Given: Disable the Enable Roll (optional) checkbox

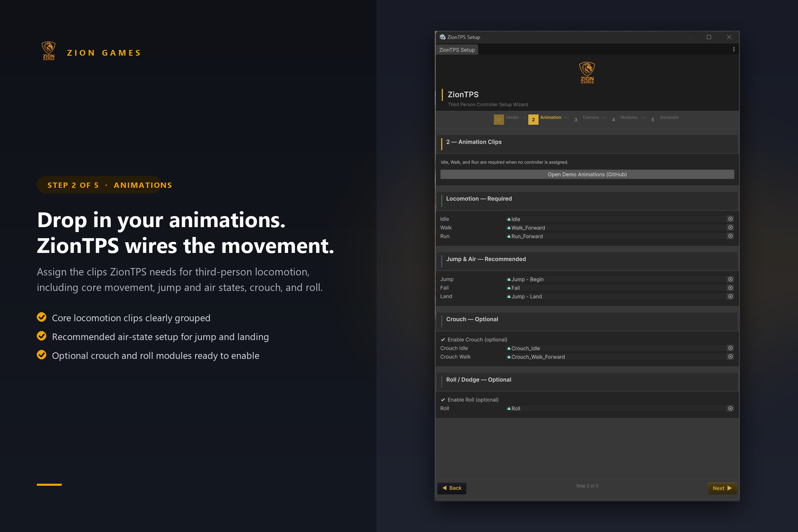Looking at the screenshot, I should coord(443,400).
